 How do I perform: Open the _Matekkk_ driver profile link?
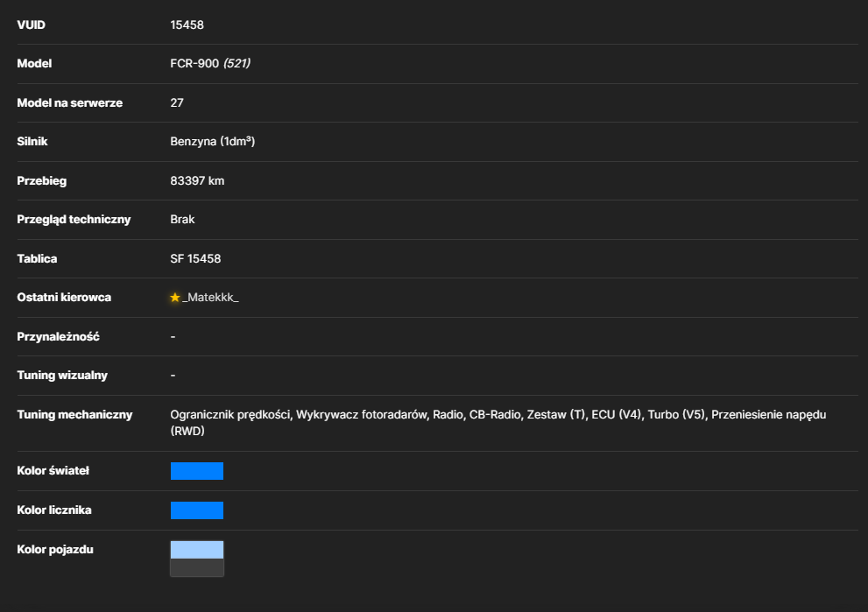point(210,298)
